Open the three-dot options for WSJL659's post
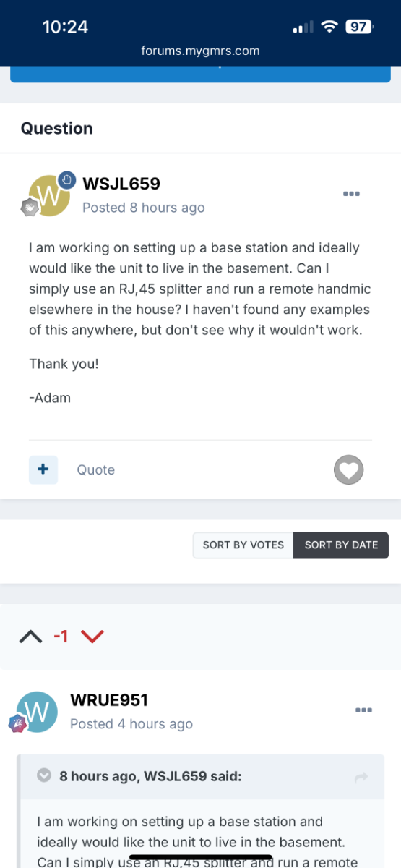The image size is (401, 868). point(351,194)
